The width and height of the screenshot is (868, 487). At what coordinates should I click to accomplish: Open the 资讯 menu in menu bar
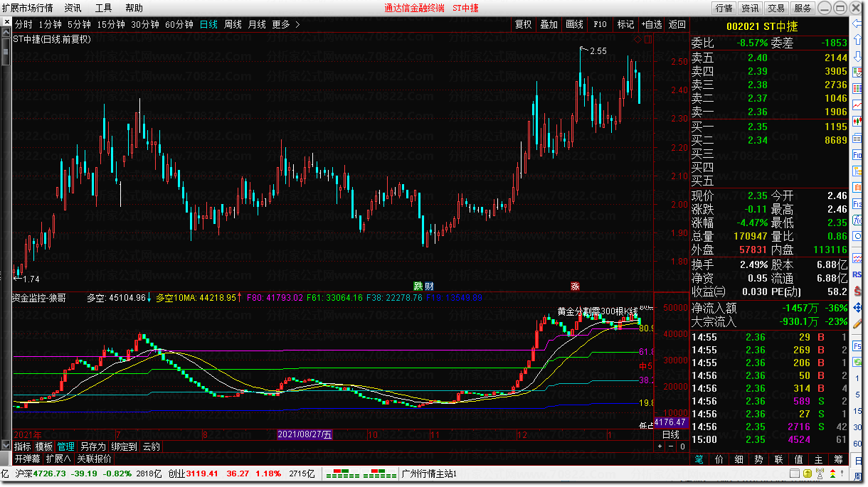click(73, 8)
